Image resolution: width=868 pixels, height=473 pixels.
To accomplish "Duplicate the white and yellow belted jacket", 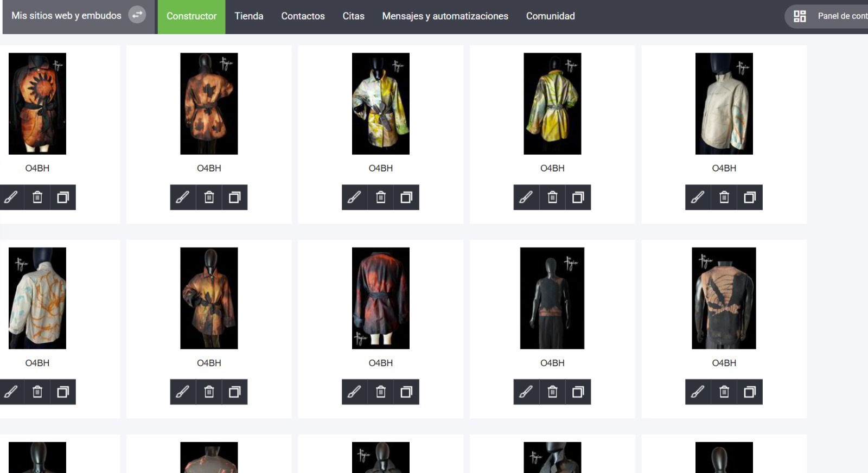I will point(406,197).
